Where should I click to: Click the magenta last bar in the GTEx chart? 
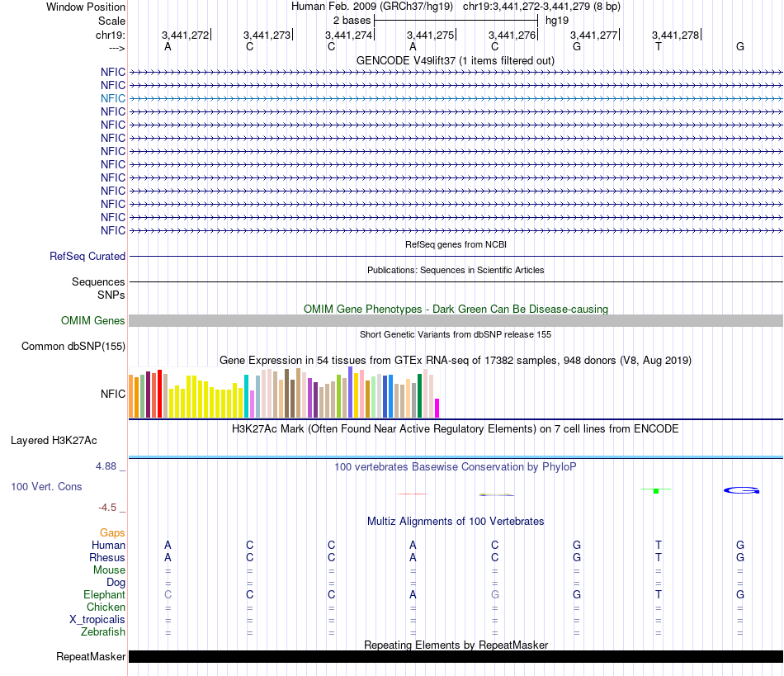click(x=437, y=408)
